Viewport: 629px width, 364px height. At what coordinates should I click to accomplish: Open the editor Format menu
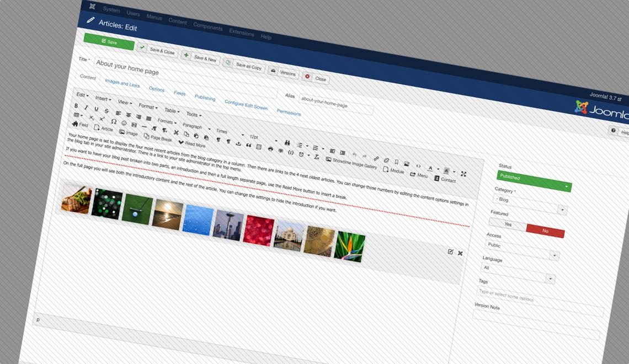coord(148,106)
